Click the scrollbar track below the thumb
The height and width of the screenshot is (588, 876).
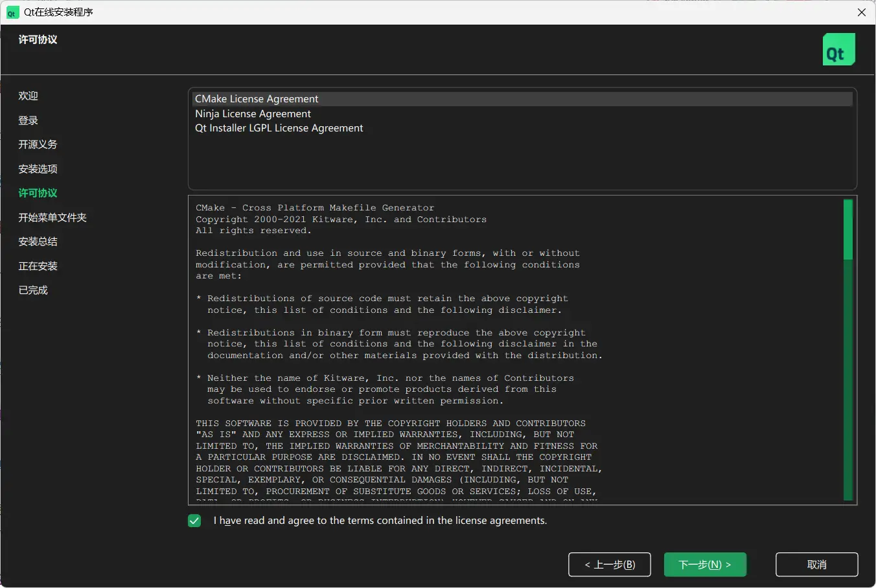pos(848,379)
